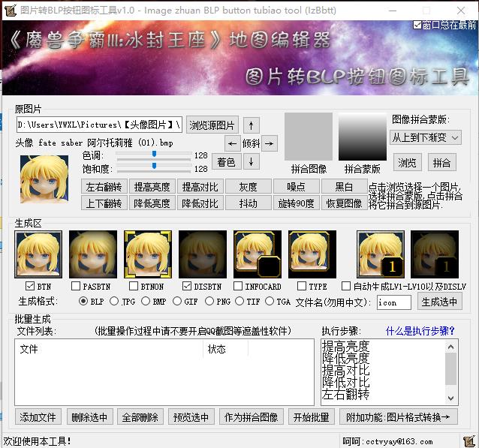479x448 pixels.
Task: Enable the PASBTN checkbox
Action: click(76, 286)
